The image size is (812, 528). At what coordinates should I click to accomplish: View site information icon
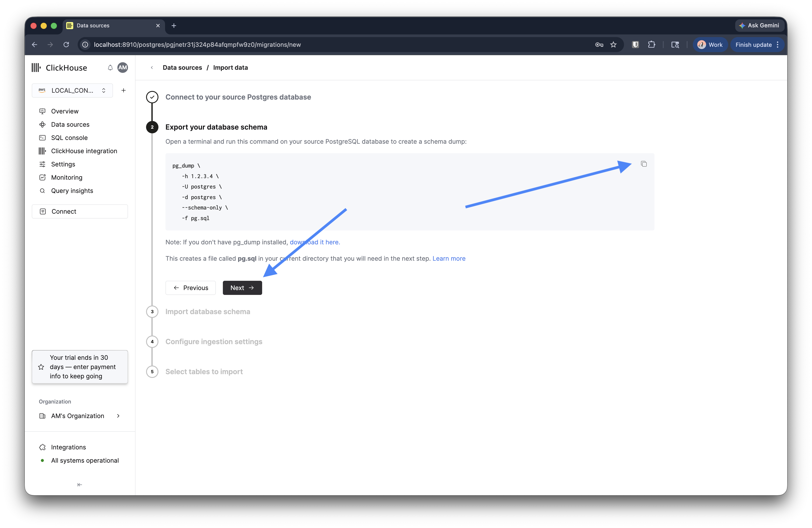click(x=85, y=45)
